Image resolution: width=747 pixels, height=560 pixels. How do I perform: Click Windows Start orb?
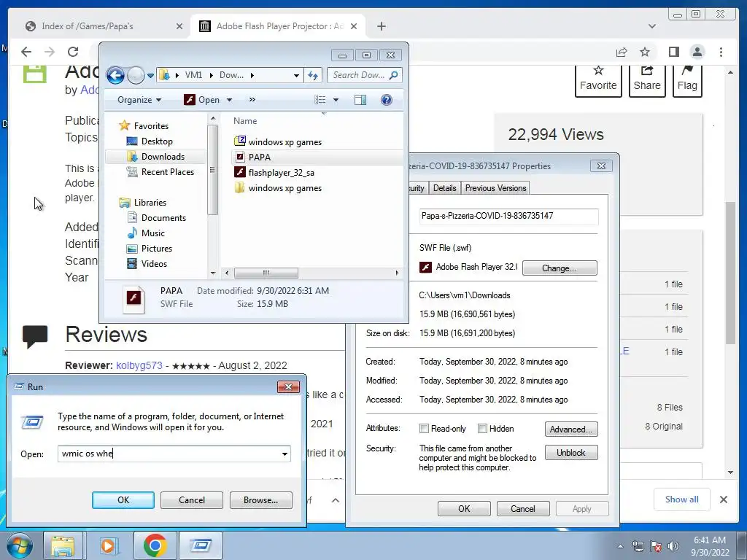(x=20, y=545)
